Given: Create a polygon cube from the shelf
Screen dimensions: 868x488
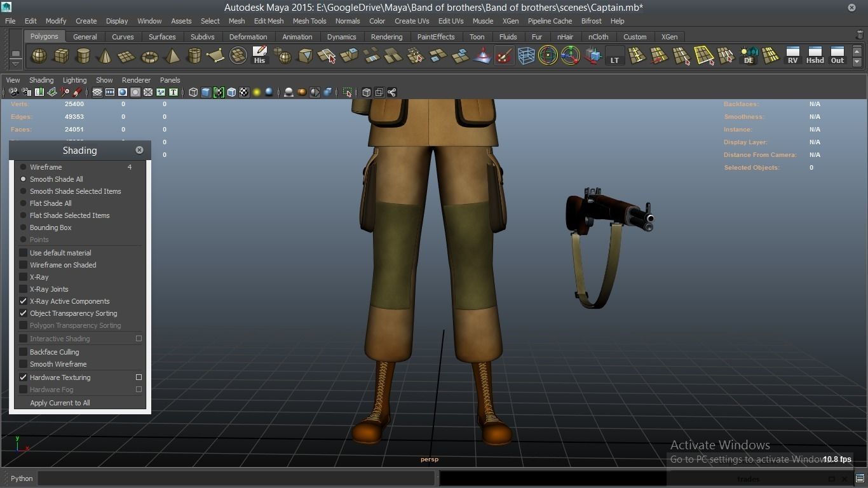Looking at the screenshot, I should point(61,56).
